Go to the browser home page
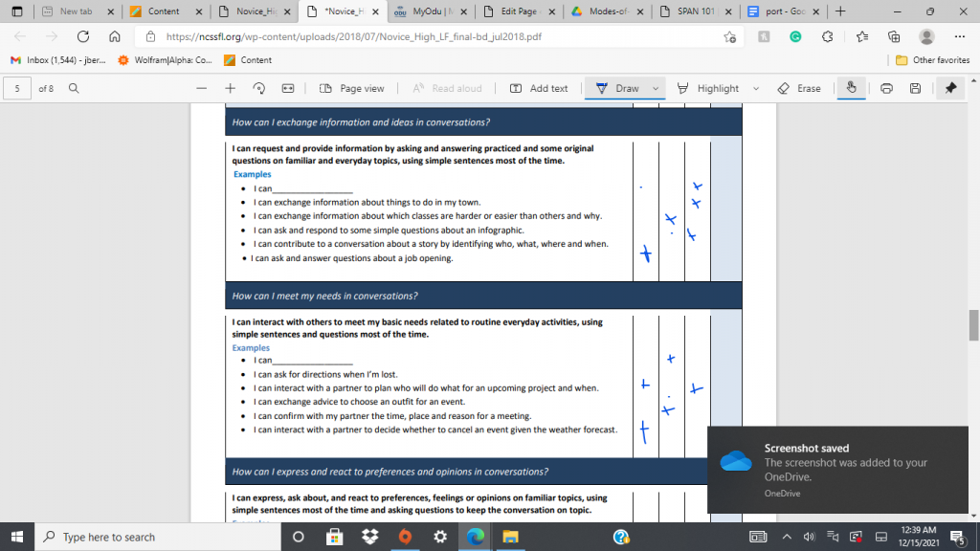 tap(115, 37)
